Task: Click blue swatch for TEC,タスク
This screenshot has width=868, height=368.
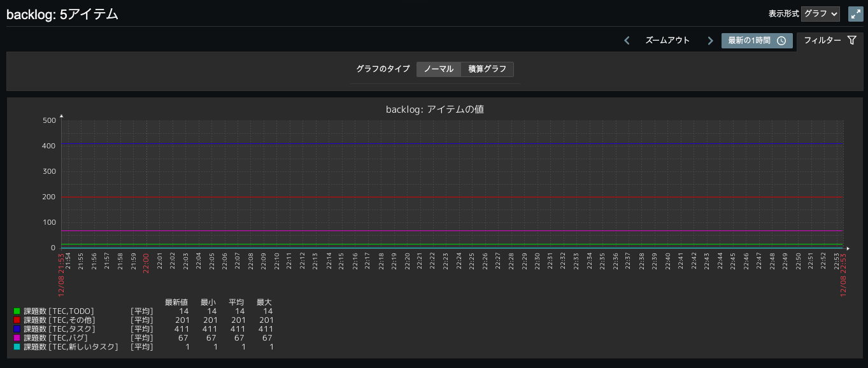Action: [x=17, y=329]
